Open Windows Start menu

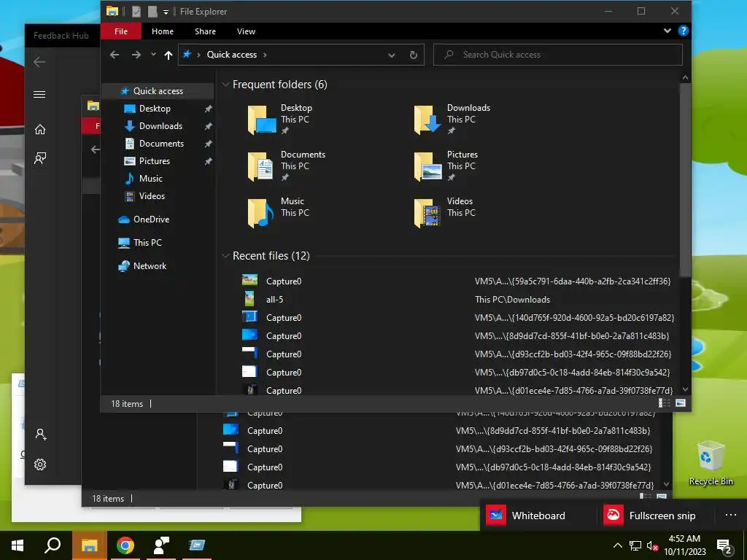tap(18, 545)
